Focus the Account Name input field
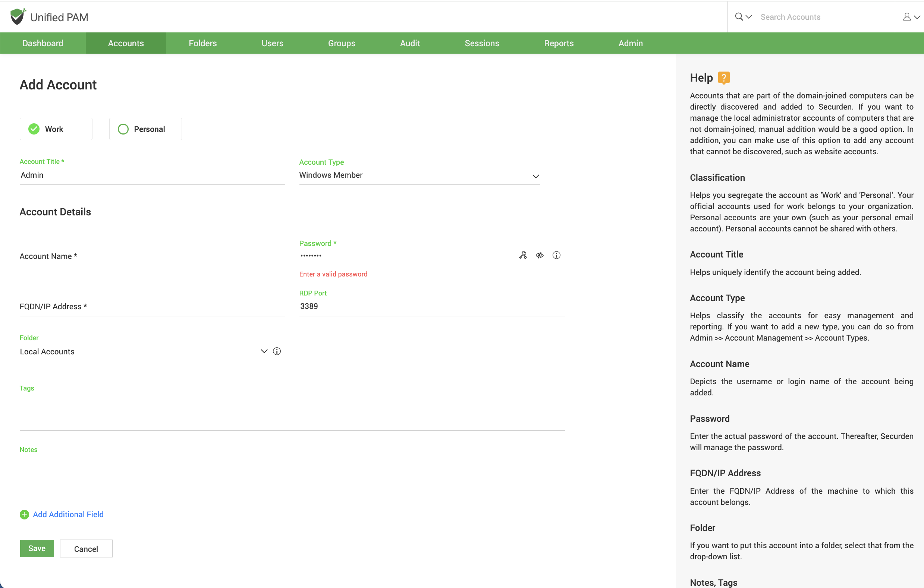Image resolution: width=924 pixels, height=588 pixels. click(x=152, y=256)
